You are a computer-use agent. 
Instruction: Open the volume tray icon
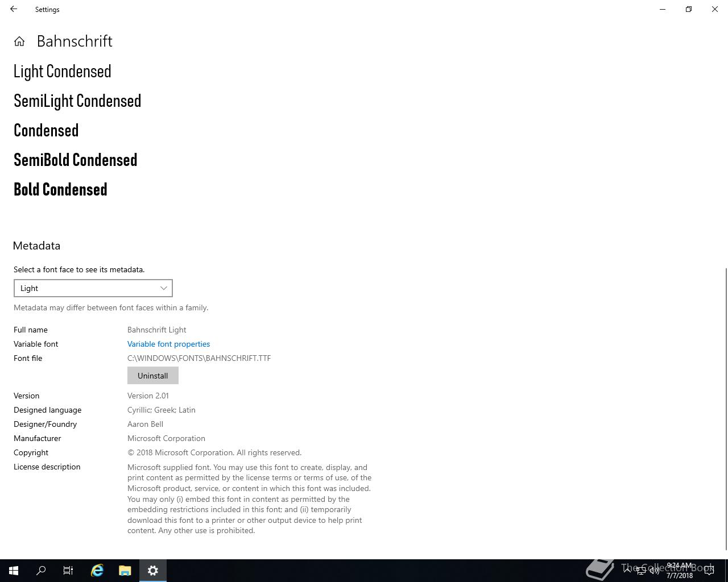(655, 571)
